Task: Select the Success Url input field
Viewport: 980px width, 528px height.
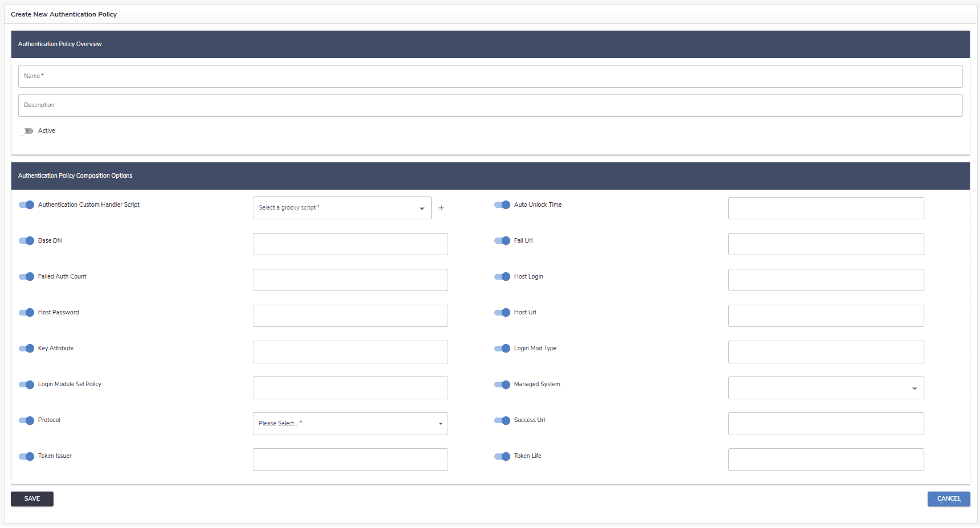Action: point(826,424)
